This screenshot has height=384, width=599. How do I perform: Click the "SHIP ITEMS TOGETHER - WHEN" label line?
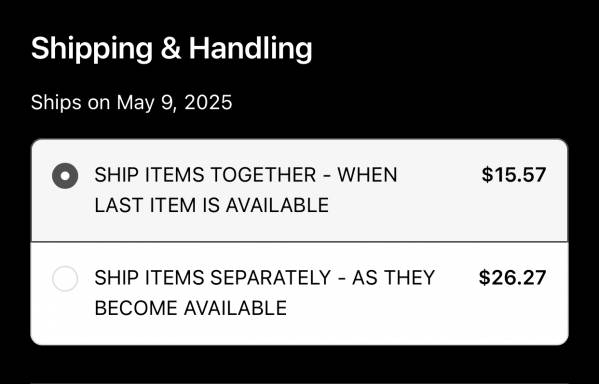pyautogui.click(x=246, y=175)
